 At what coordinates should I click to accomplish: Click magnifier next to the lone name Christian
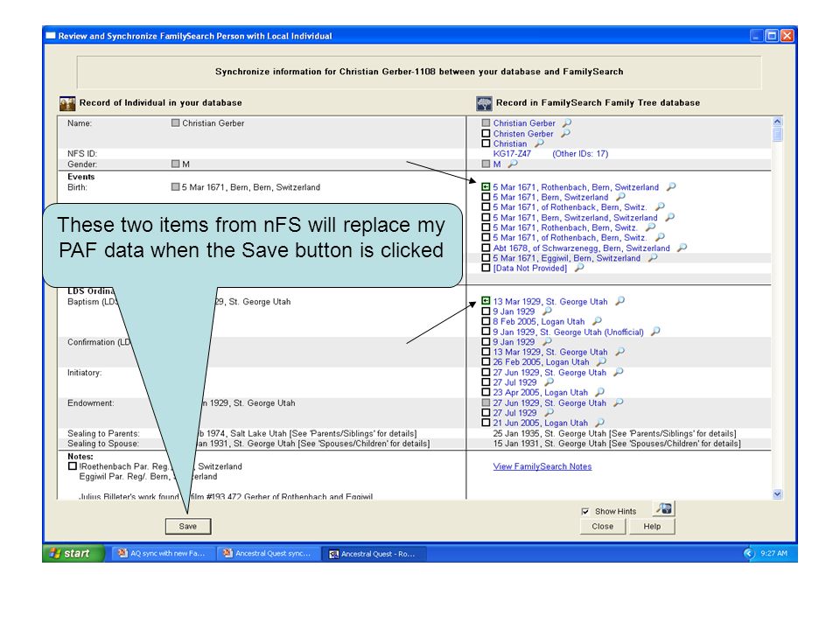pos(540,143)
